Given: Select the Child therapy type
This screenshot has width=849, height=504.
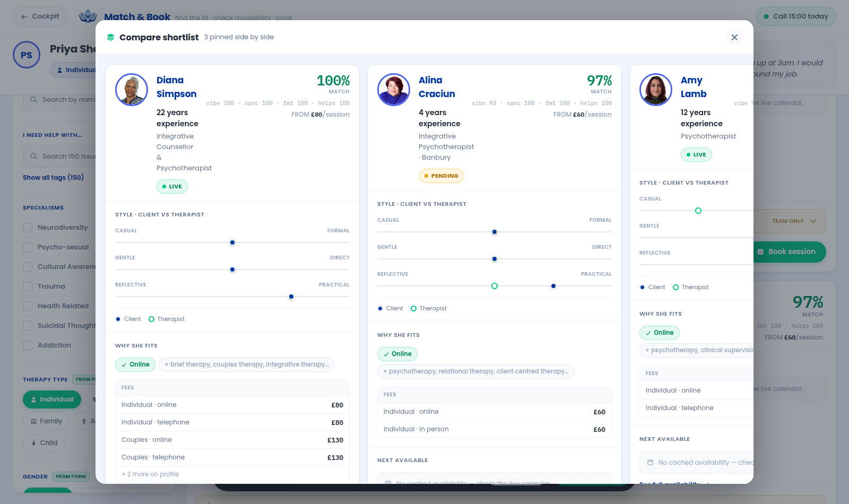Looking at the screenshot, I should [44, 443].
